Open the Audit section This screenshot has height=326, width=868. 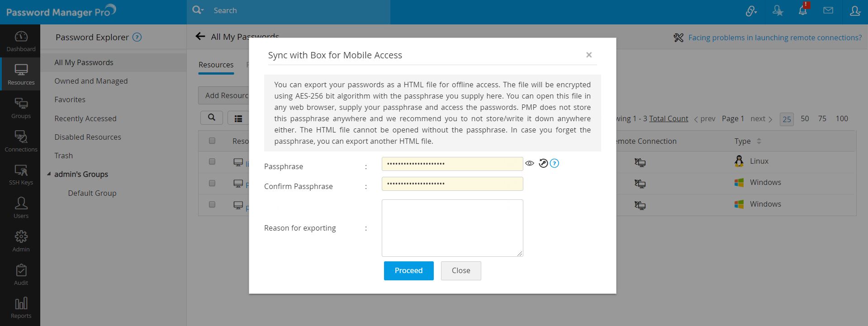click(x=21, y=274)
